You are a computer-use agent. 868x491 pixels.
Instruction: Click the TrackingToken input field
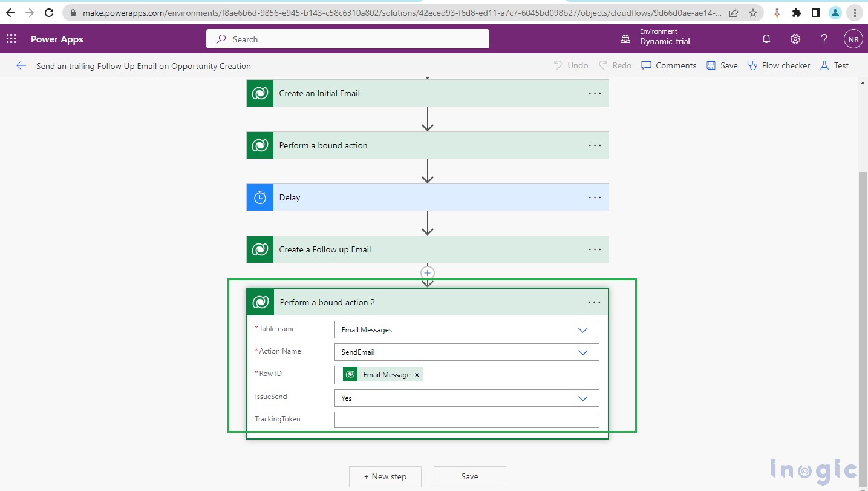(466, 420)
